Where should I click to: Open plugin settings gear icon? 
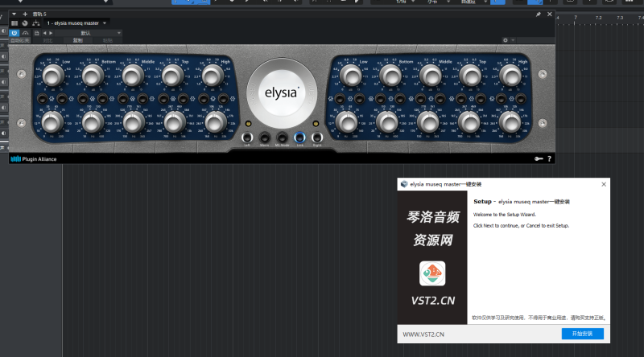506,39
